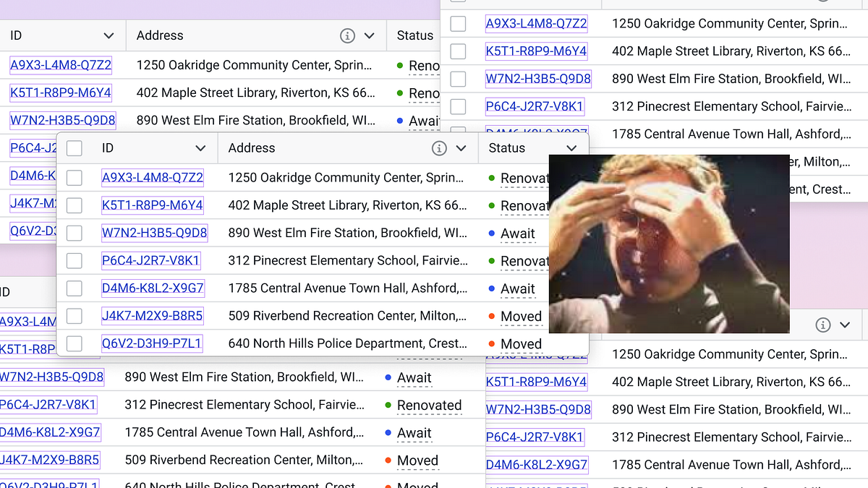The width and height of the screenshot is (868, 488).
Task: Open the A9X3-L4M8-Q7Z2 link in the top-right table
Action: tap(536, 24)
